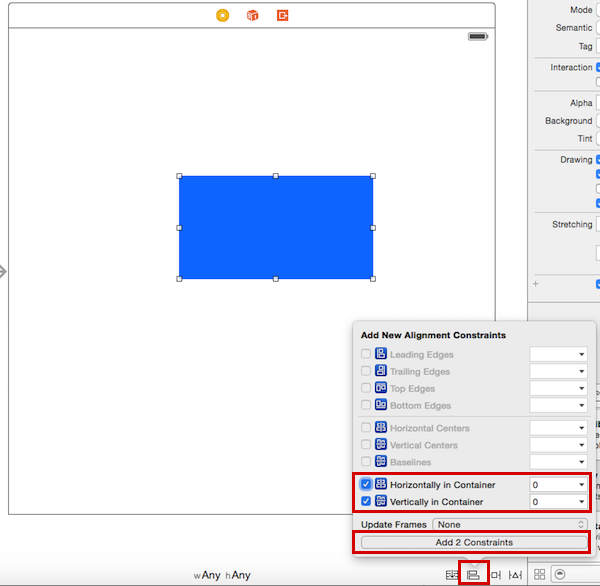Toggle Top Edges checkbox
Screen dimensions: 600x586
point(366,388)
